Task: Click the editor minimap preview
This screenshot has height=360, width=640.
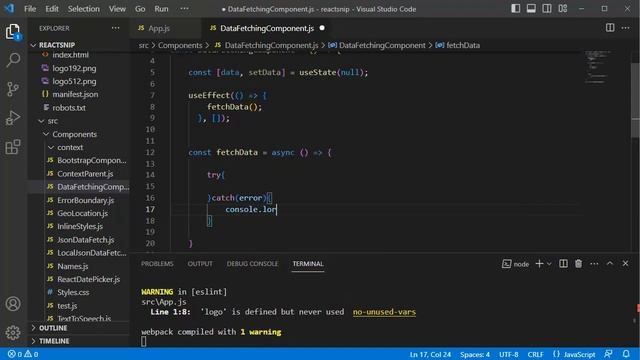Action: pos(597,67)
